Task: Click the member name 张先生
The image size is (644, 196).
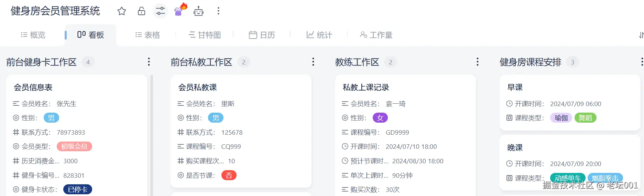Action: tap(67, 104)
